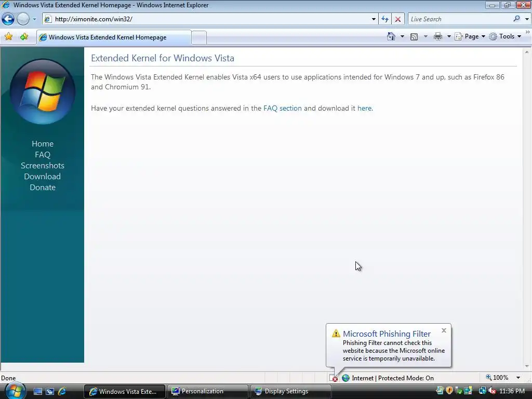The height and width of the screenshot is (399, 532).
Task: Expand the Print options dropdown arrow
Action: click(x=448, y=37)
